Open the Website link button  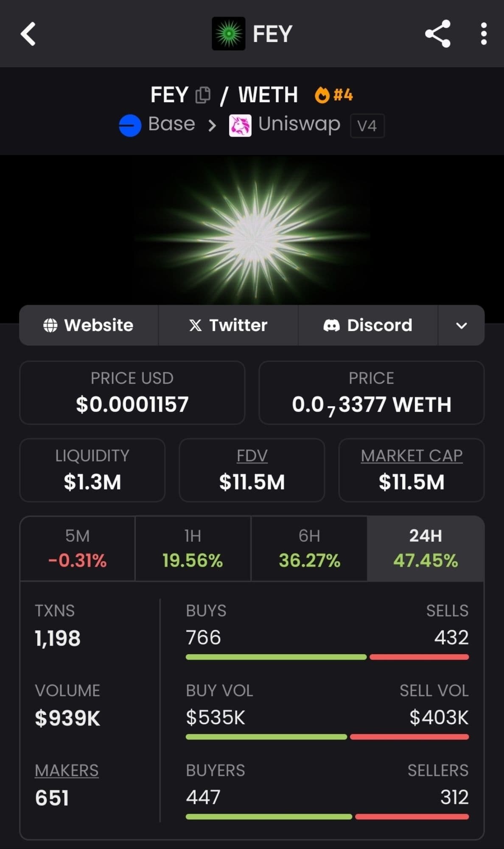click(89, 326)
